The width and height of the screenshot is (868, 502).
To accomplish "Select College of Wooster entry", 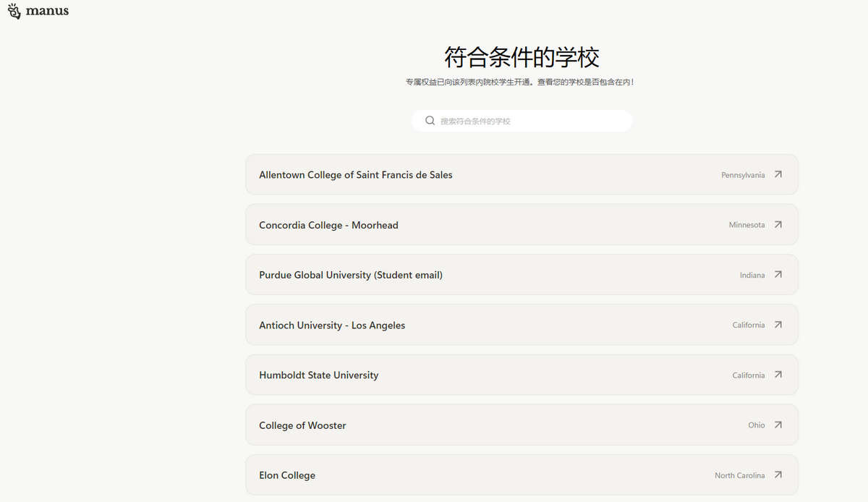I will 522,425.
